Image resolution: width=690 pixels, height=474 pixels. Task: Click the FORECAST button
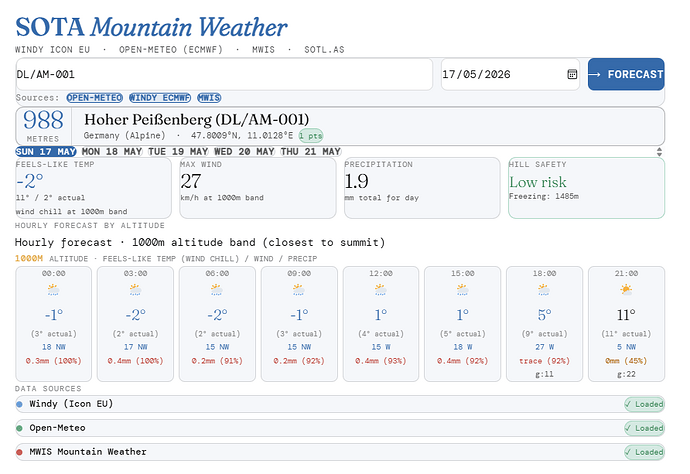click(626, 74)
